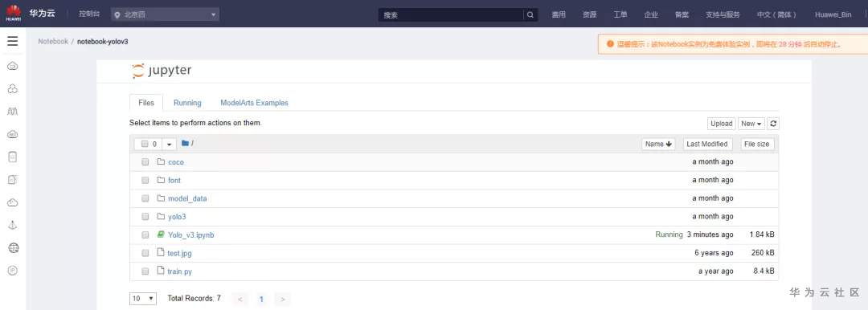Click the search magnifier icon
The image size is (868, 310).
[x=530, y=15]
